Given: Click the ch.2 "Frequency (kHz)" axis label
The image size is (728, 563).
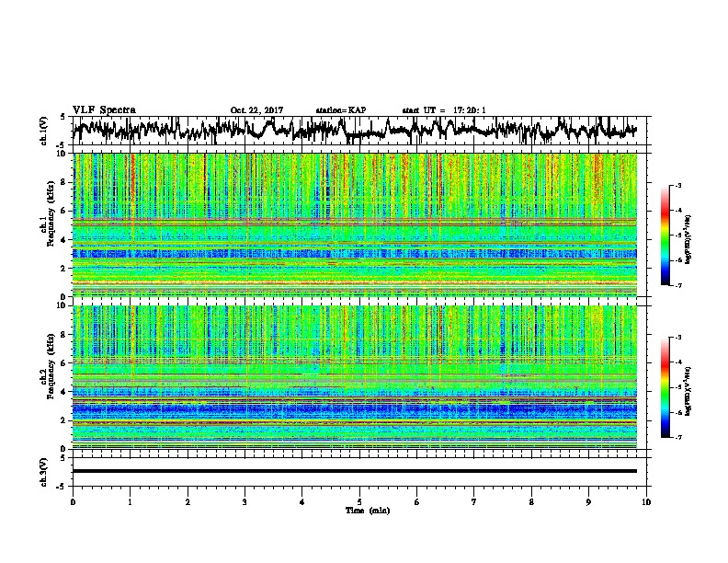Looking at the screenshot, I should click(x=51, y=367).
